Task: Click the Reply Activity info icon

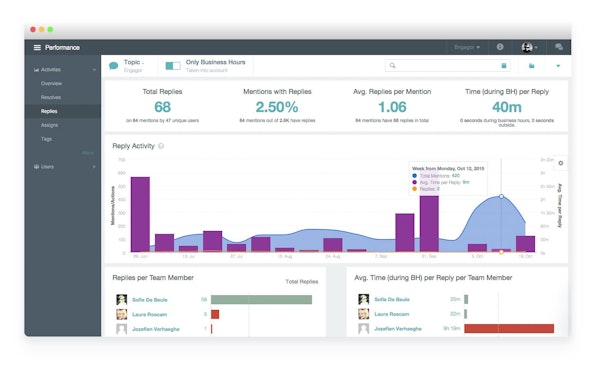Action: (161, 146)
